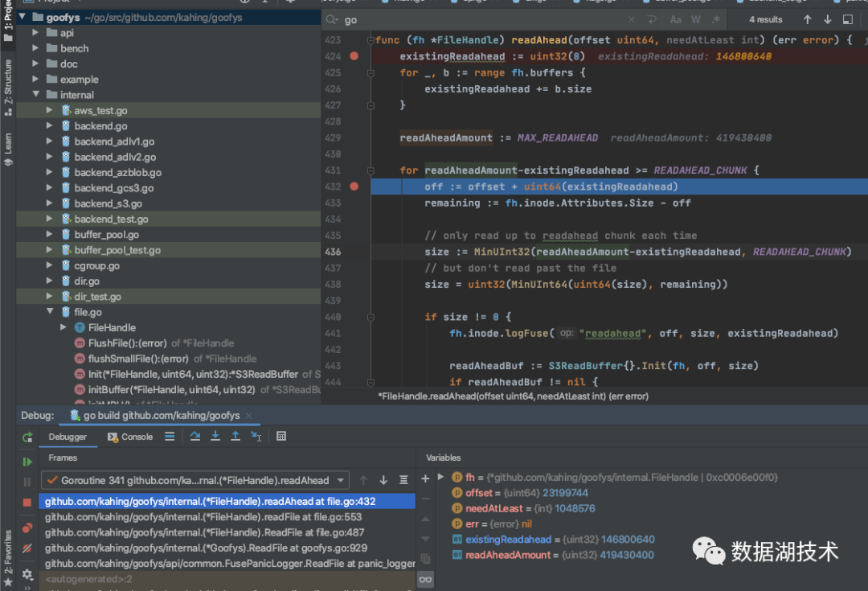Collapse the file.go node in project tree
The image size is (868, 591).
[50, 312]
